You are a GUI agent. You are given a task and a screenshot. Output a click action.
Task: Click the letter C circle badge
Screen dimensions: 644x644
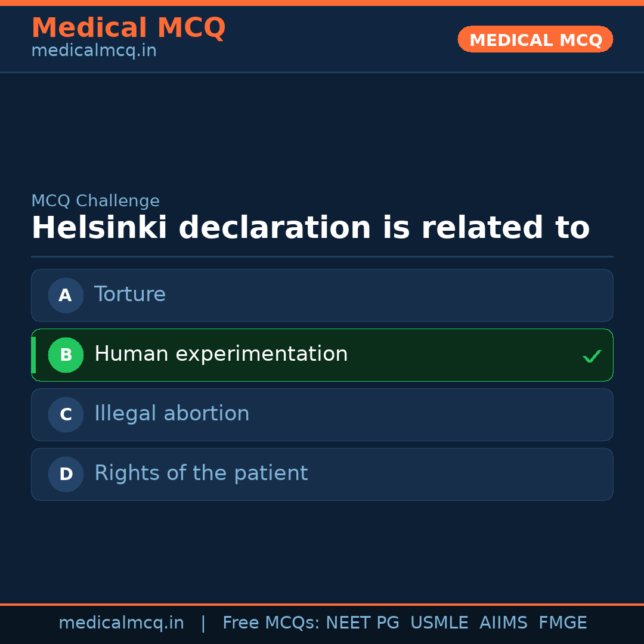point(66,414)
